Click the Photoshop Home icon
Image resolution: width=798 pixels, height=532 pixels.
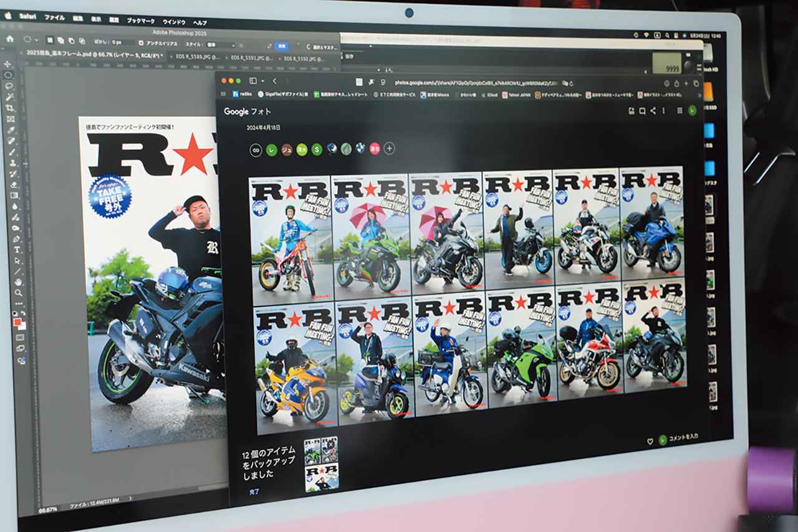click(x=10, y=39)
